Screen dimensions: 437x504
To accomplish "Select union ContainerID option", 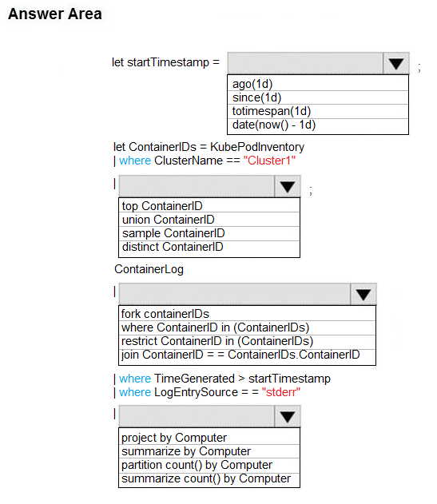I will [209, 220].
